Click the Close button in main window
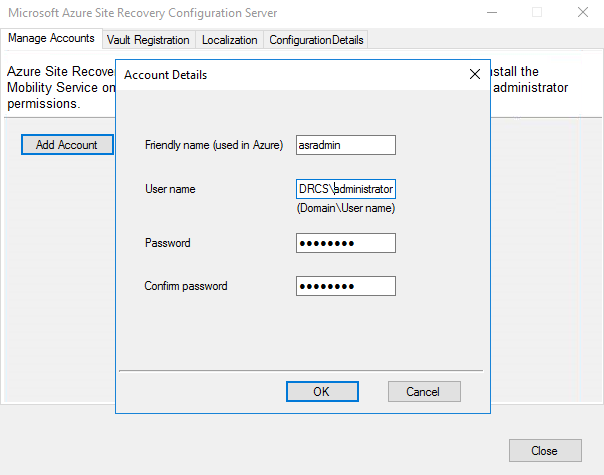This screenshot has width=604, height=475. coord(545,450)
